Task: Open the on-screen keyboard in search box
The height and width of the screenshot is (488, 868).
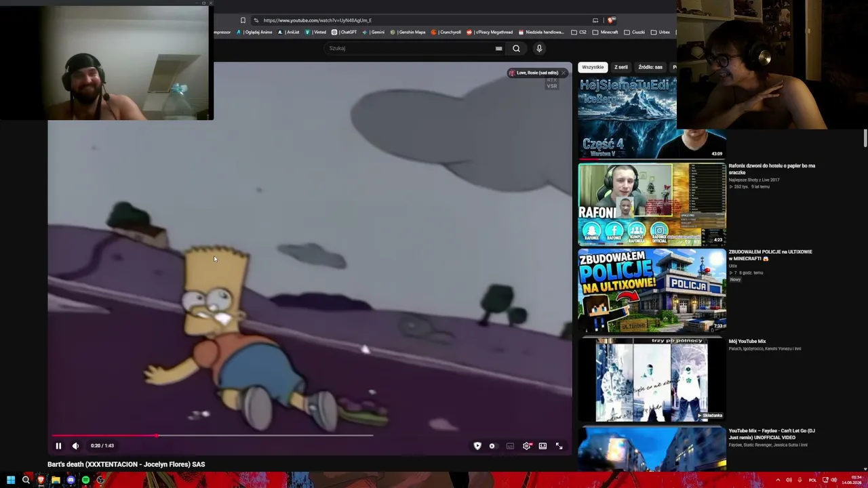Action: coord(499,48)
